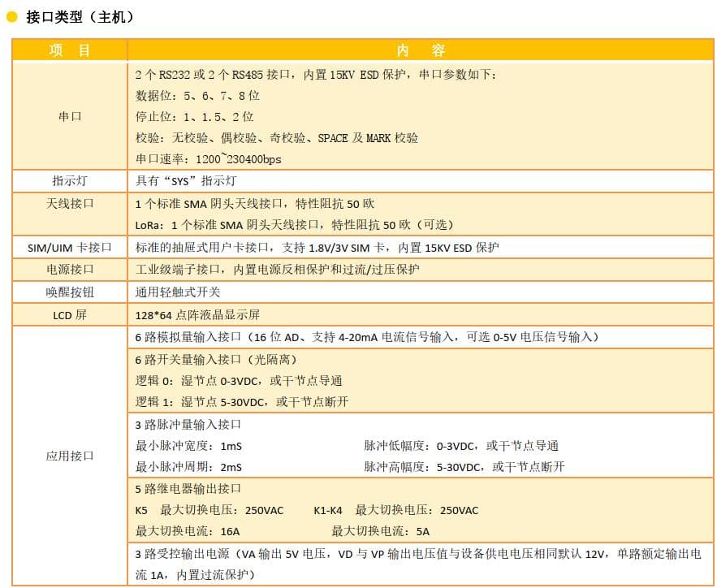The image size is (717, 588).
Task: Click the 串口 row label
Action: point(70,116)
